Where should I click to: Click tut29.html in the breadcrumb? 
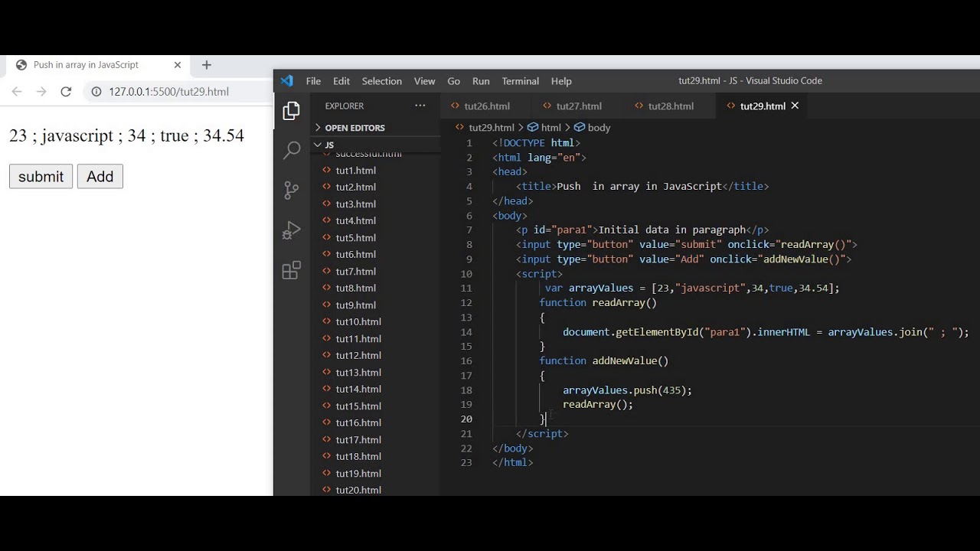tap(491, 128)
